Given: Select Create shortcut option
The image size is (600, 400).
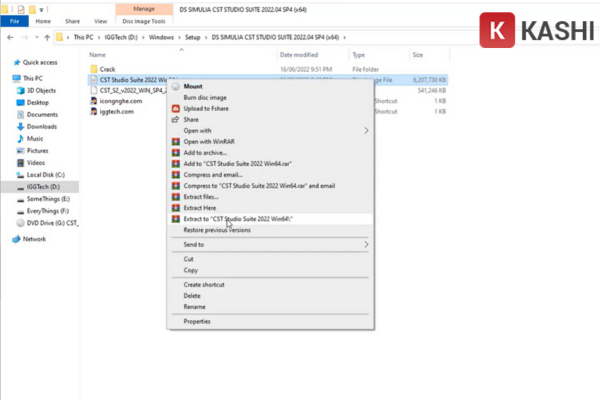Looking at the screenshot, I should tap(204, 285).
